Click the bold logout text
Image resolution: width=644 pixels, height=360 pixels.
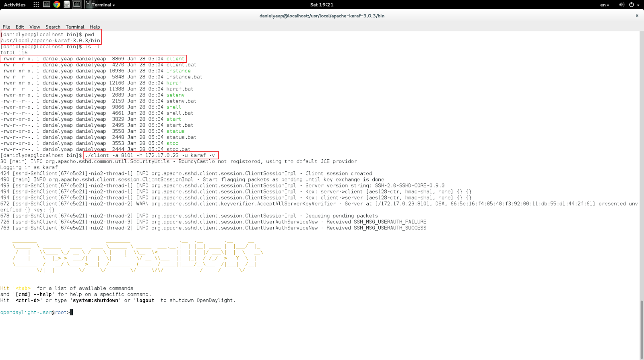coord(145,300)
